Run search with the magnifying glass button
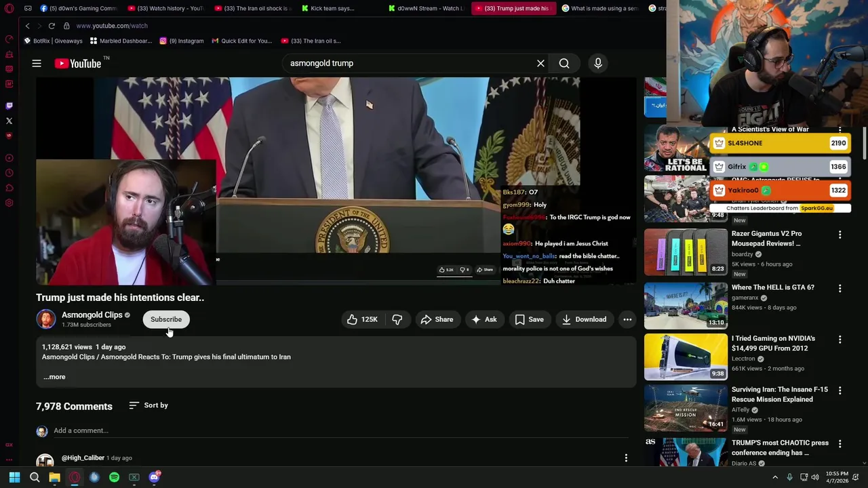This screenshot has width=868, height=488. [x=564, y=63]
